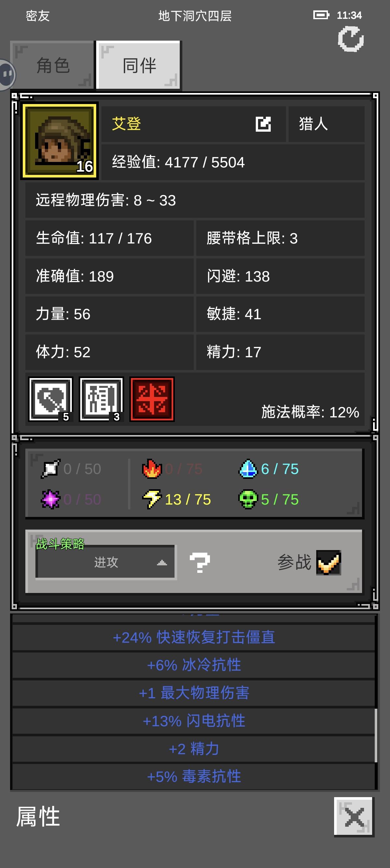390x868 pixels.
Task: Click the fire resistance flame icon
Action: [151, 469]
